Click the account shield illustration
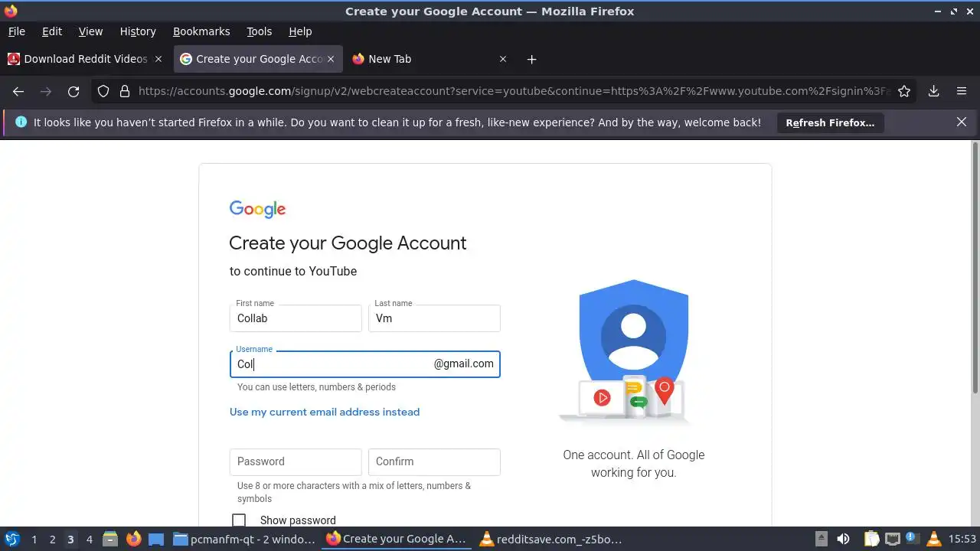 click(x=633, y=353)
